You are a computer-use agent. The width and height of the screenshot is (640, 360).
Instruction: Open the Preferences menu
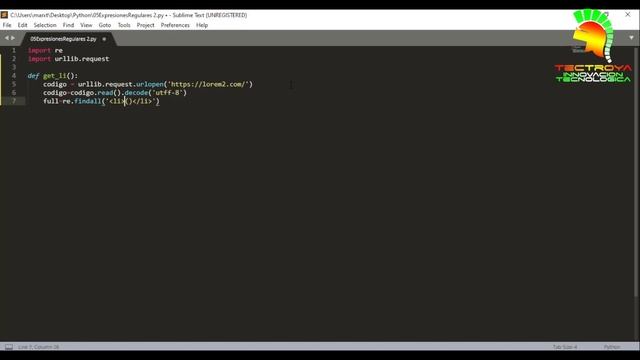click(x=175, y=25)
